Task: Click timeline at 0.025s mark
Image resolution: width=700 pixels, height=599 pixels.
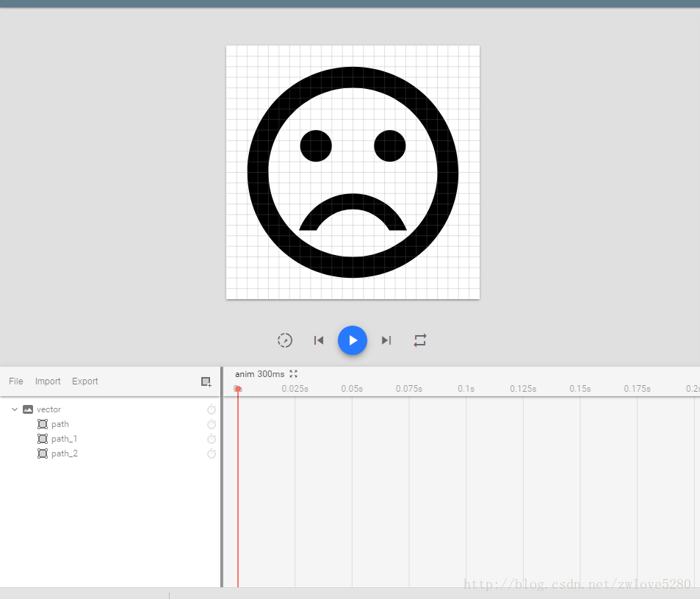Action: [x=295, y=389]
